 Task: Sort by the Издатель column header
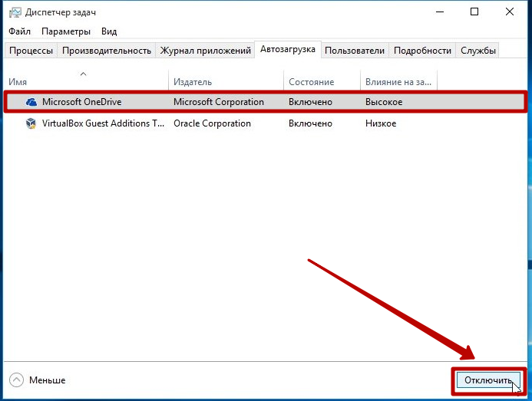(226, 81)
